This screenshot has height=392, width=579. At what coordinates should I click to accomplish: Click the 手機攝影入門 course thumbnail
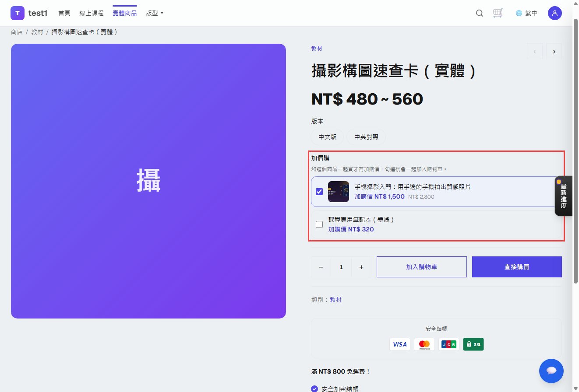pyautogui.click(x=339, y=192)
